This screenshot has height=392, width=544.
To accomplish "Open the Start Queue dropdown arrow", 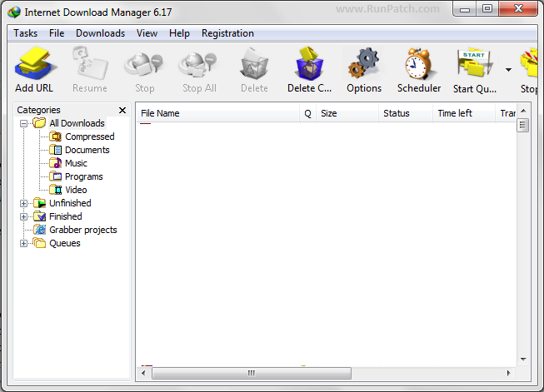I will click(508, 70).
